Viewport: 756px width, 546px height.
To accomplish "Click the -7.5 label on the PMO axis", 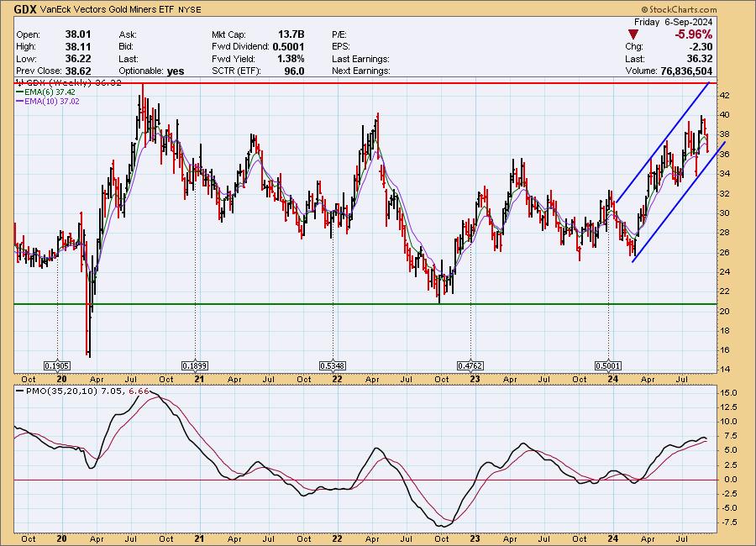I will tap(728, 522).
